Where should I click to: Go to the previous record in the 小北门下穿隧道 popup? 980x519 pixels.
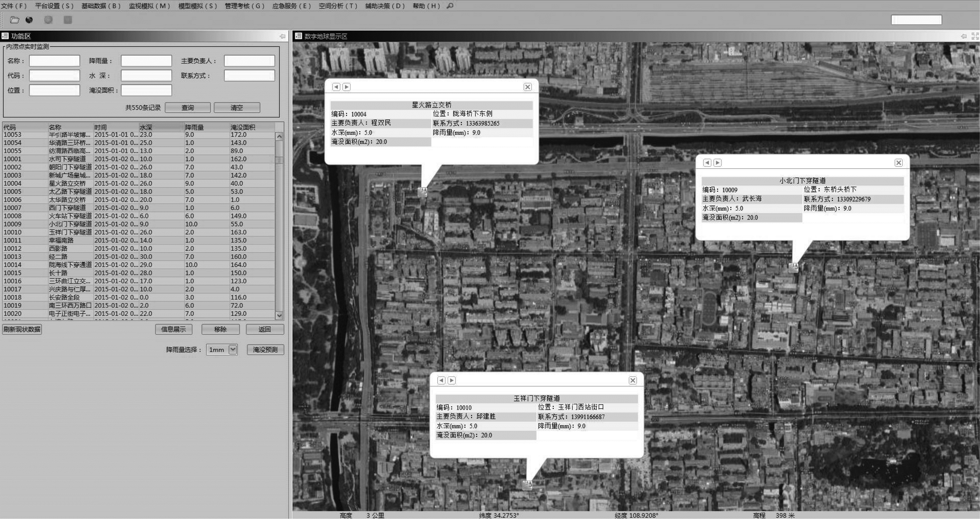(707, 163)
